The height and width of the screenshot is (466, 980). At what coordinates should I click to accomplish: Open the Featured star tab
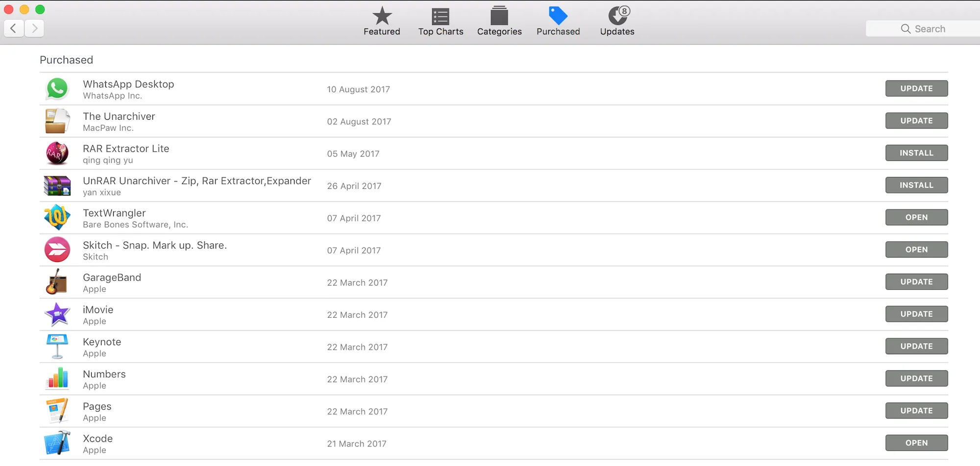[382, 22]
